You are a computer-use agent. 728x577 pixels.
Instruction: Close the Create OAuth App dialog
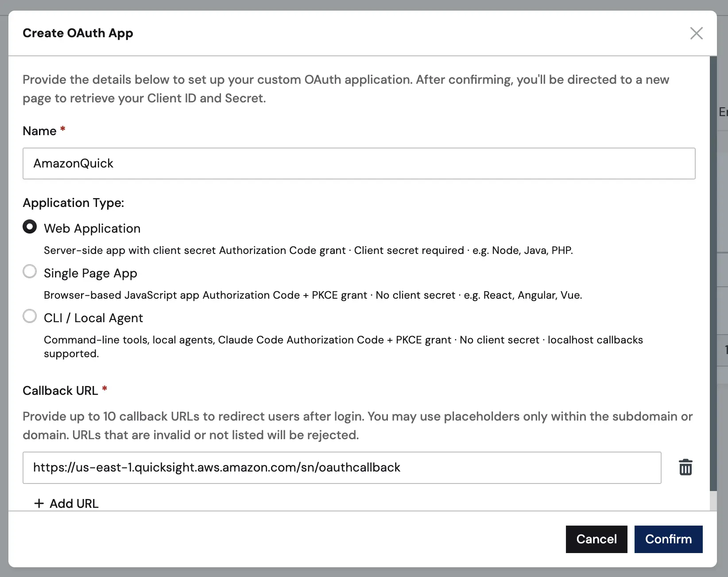[x=696, y=33]
